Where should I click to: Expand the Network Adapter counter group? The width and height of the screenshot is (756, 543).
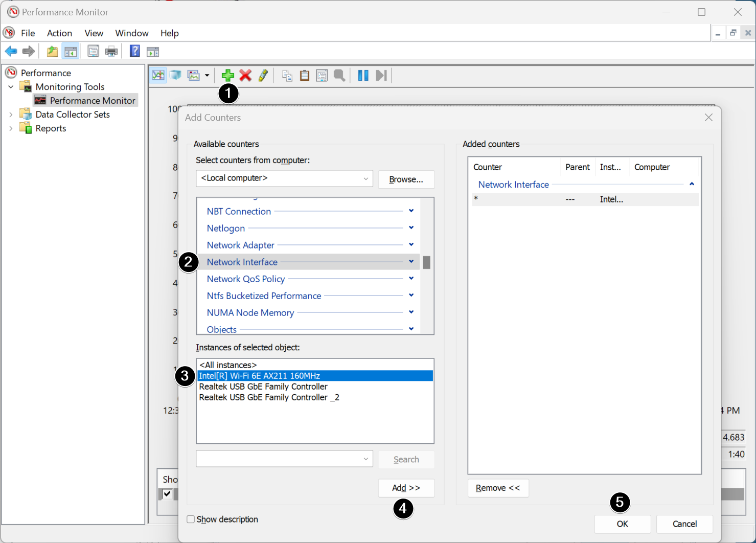(411, 245)
